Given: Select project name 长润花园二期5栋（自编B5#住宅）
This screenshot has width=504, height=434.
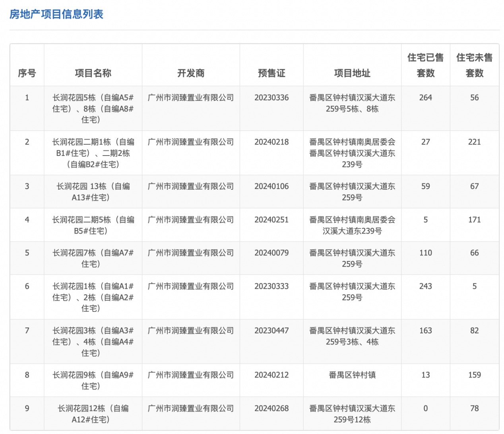Looking at the screenshot, I should coord(93,225).
